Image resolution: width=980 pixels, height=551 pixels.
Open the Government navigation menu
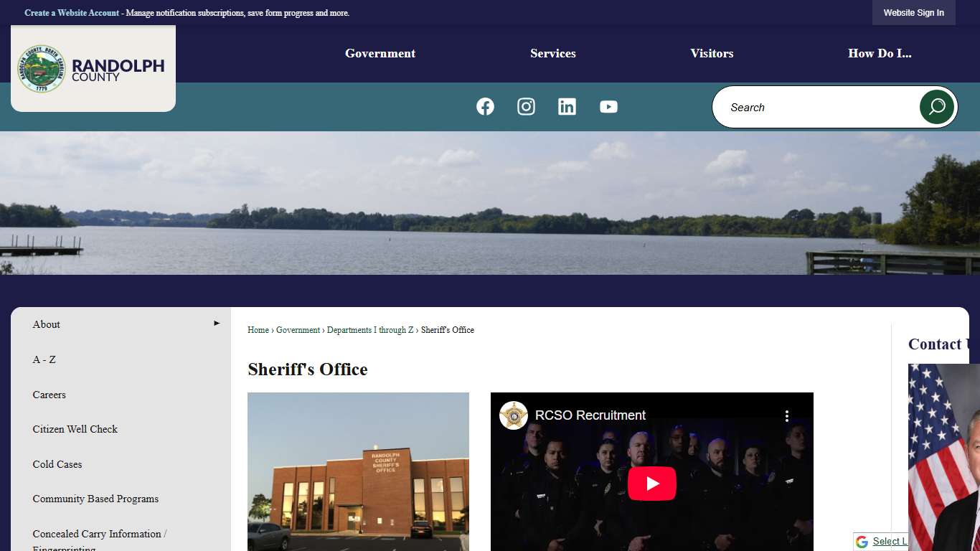380,53
